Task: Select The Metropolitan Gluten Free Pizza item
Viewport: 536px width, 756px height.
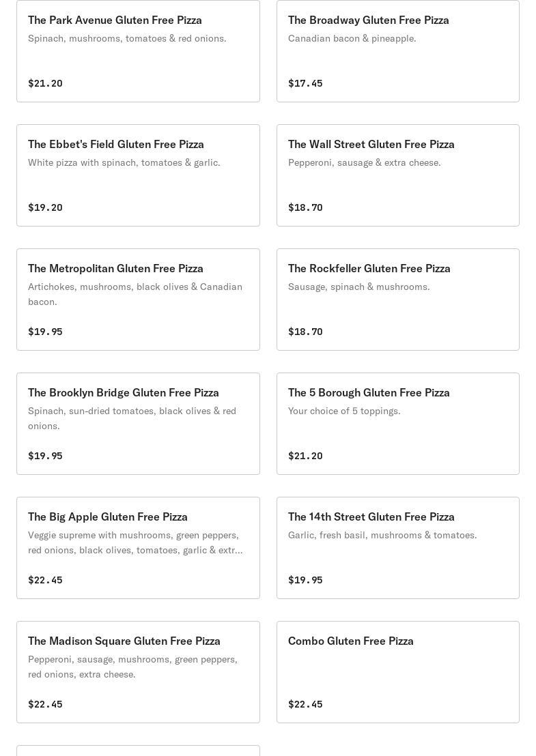Action: point(115,269)
